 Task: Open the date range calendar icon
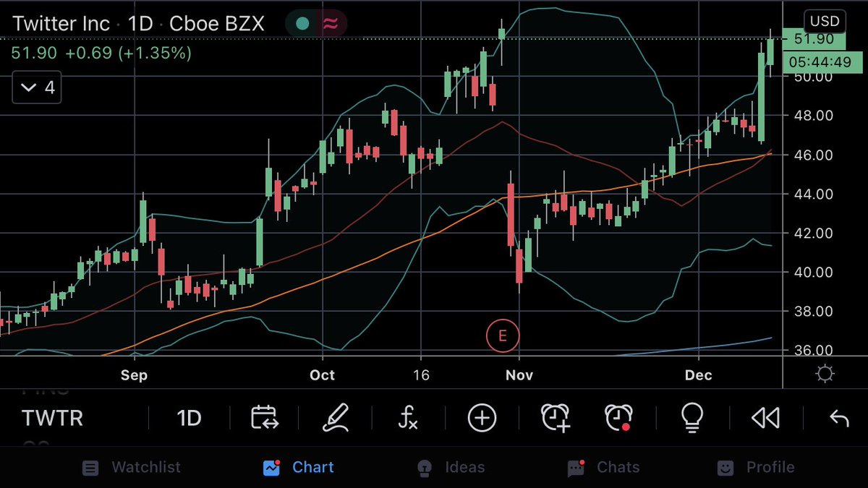pos(264,417)
